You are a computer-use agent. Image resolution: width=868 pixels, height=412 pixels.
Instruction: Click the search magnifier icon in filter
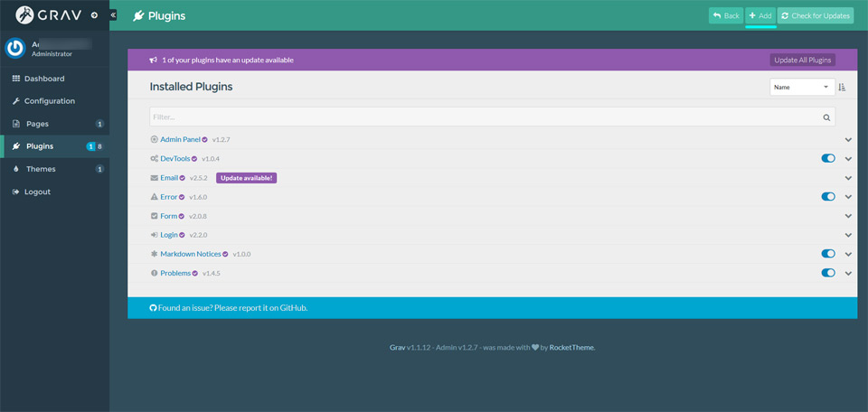[826, 117]
